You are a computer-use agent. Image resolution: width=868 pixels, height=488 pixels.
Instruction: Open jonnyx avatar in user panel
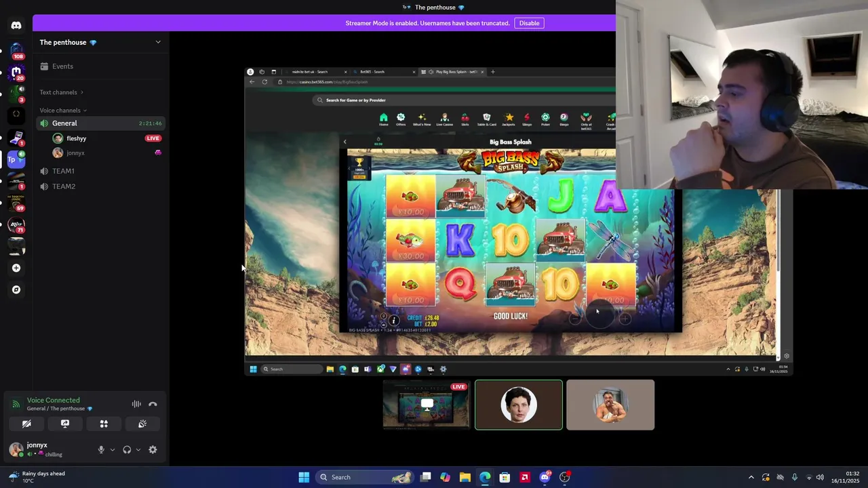pyautogui.click(x=16, y=449)
